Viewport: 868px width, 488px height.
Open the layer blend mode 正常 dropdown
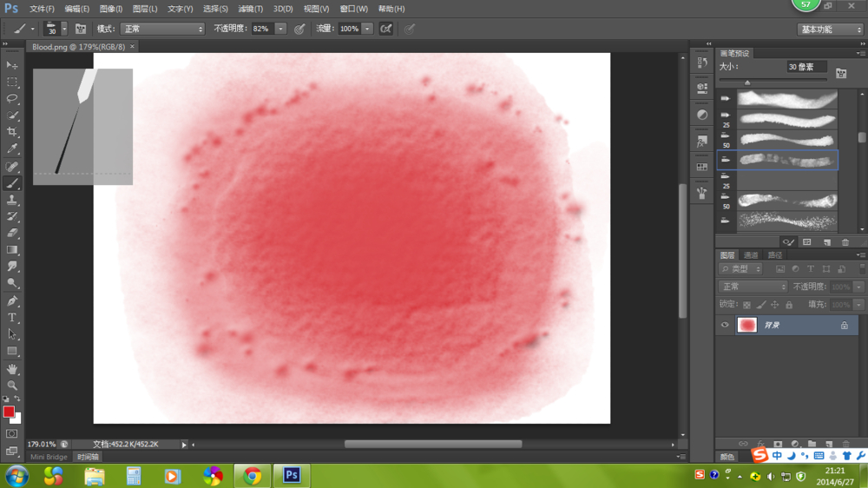753,287
